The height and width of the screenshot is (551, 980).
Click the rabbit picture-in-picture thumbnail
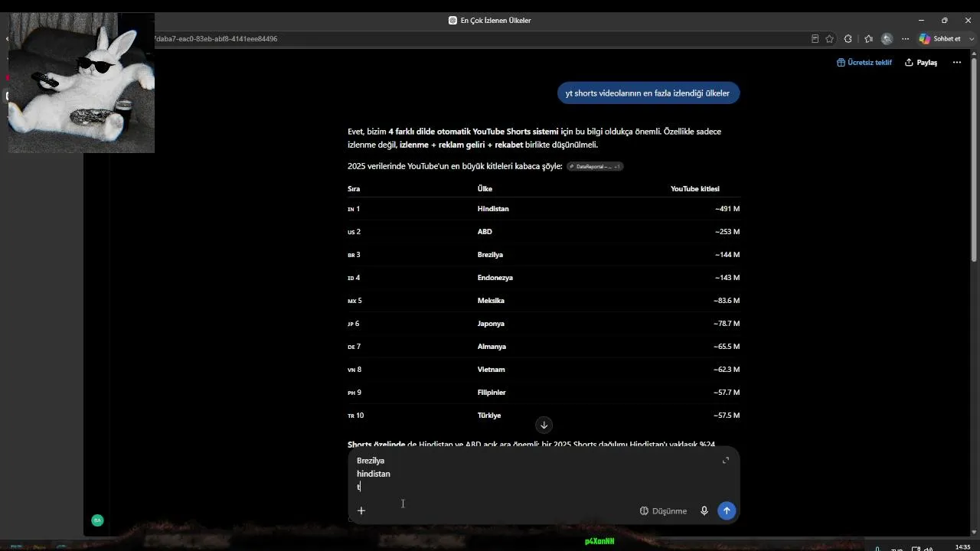81,83
